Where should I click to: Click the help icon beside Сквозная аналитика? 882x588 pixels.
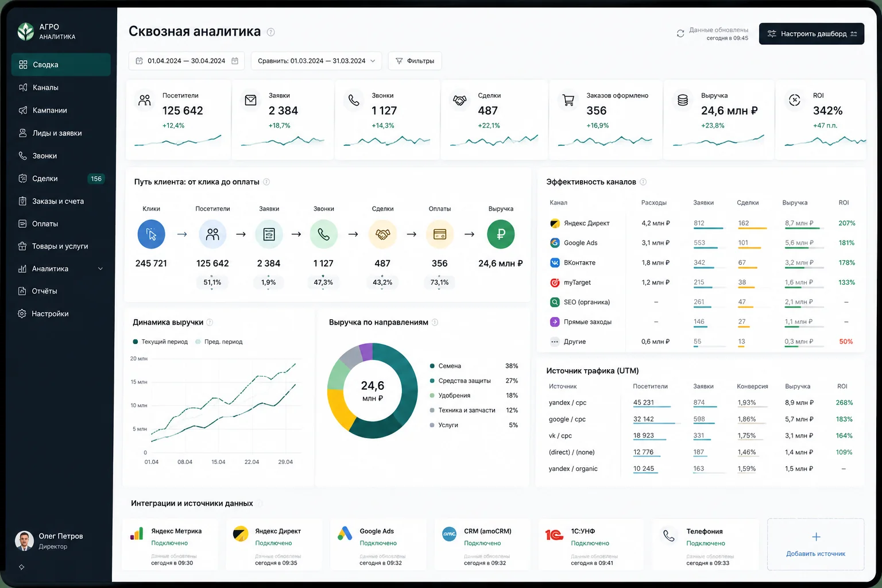pos(271,32)
